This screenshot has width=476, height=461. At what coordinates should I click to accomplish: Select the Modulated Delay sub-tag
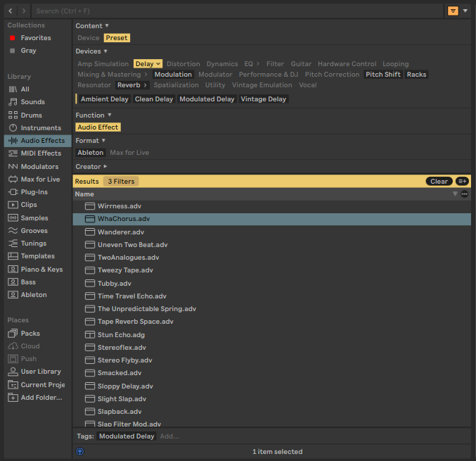click(x=207, y=99)
